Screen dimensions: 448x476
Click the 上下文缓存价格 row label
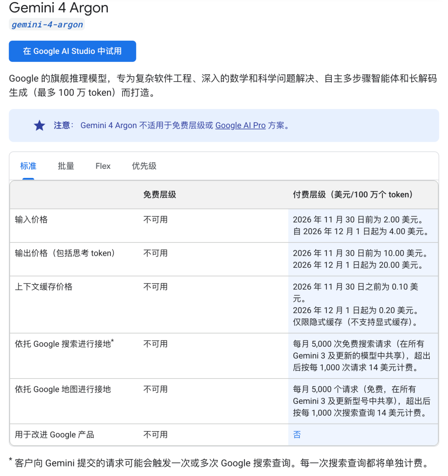[x=44, y=287]
